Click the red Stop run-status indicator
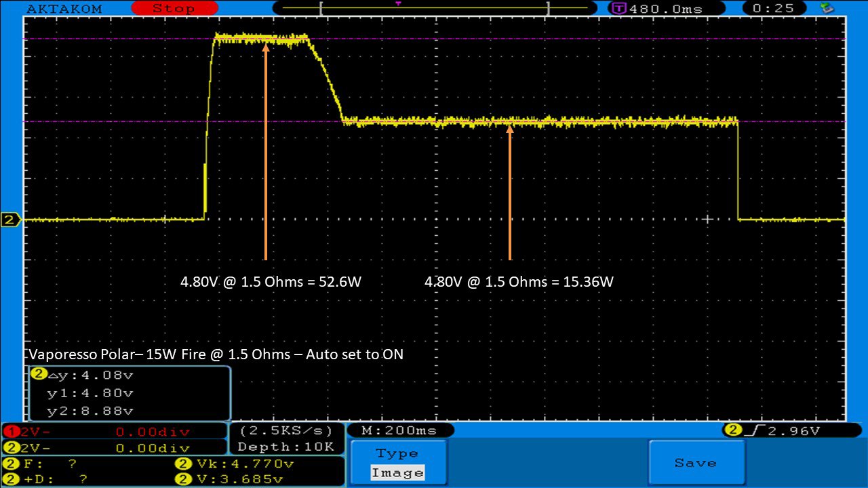Viewport: 868px width, 488px height. point(174,8)
